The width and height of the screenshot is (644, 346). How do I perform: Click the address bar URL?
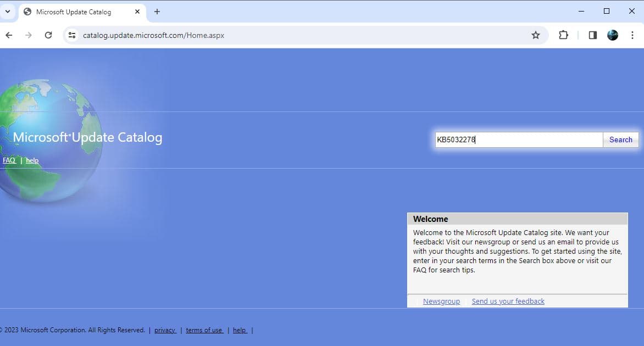click(x=154, y=35)
